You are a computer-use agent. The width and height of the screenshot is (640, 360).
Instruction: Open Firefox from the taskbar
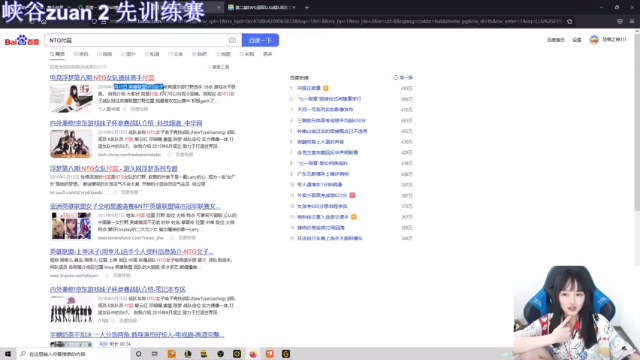click(x=253, y=354)
